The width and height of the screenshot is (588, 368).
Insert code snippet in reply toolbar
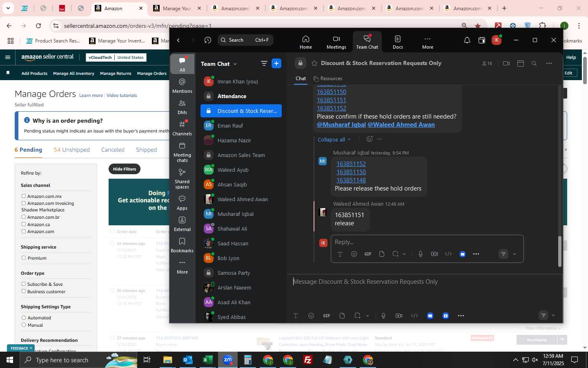448,254
